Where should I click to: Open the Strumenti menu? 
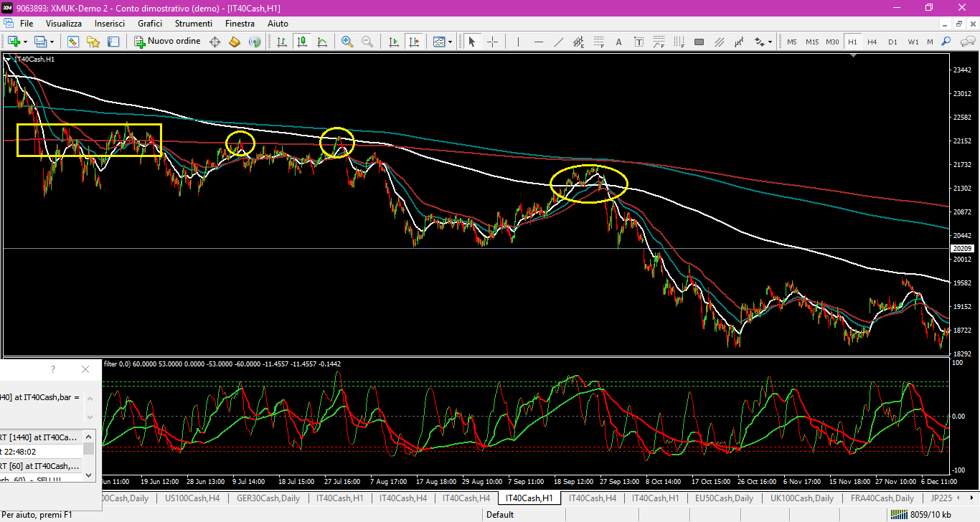(x=194, y=24)
